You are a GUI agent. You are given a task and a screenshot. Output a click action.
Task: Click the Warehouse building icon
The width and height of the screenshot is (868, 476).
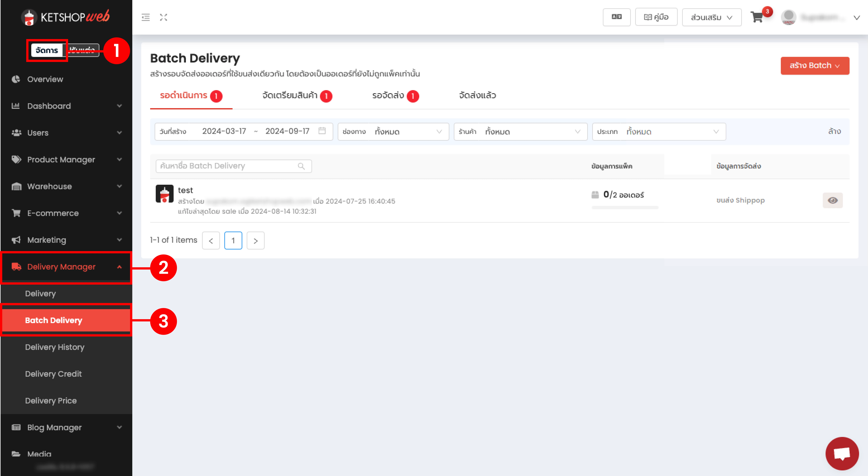pyautogui.click(x=16, y=186)
